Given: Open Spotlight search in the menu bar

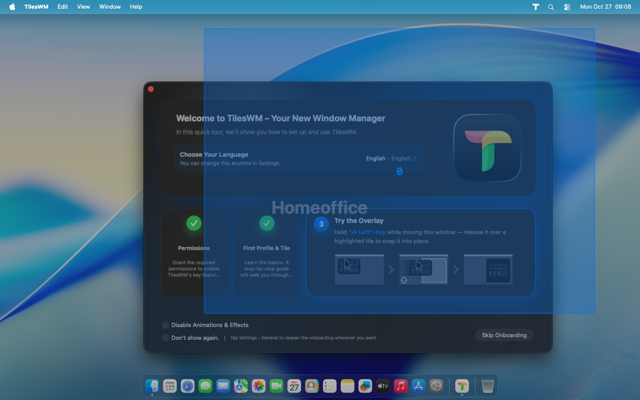Looking at the screenshot, I should pyautogui.click(x=551, y=6).
